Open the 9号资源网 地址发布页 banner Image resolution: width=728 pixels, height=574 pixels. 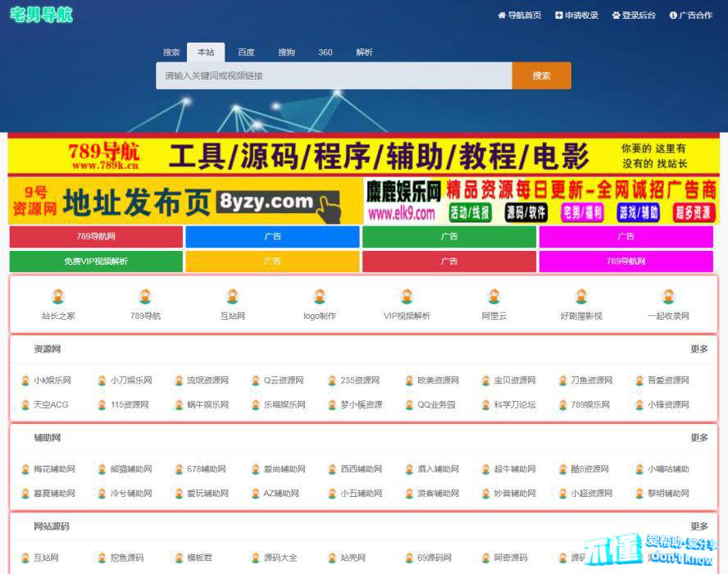point(184,201)
